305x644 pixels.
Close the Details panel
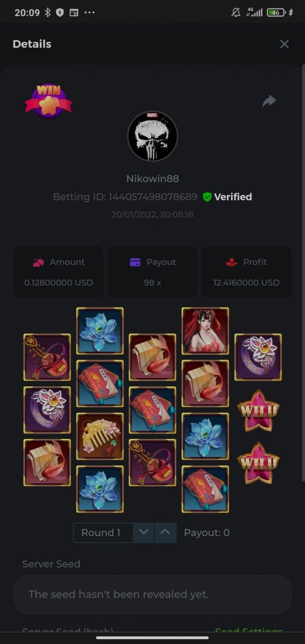click(x=284, y=44)
